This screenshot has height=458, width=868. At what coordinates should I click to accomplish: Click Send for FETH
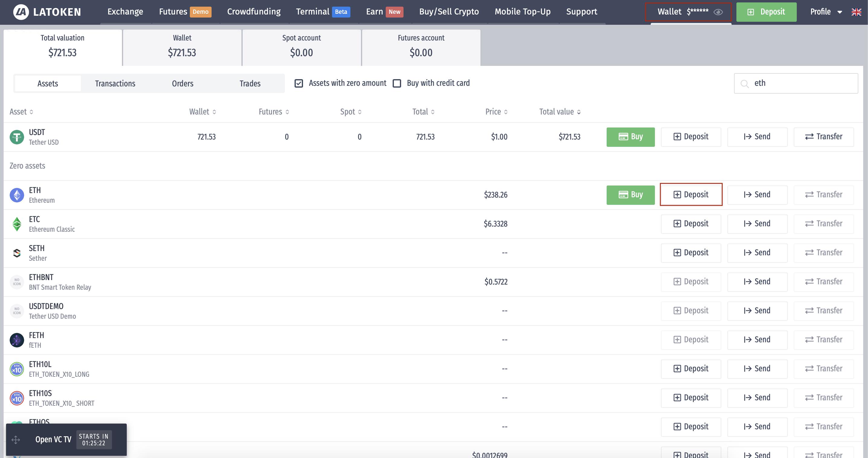[x=757, y=340]
